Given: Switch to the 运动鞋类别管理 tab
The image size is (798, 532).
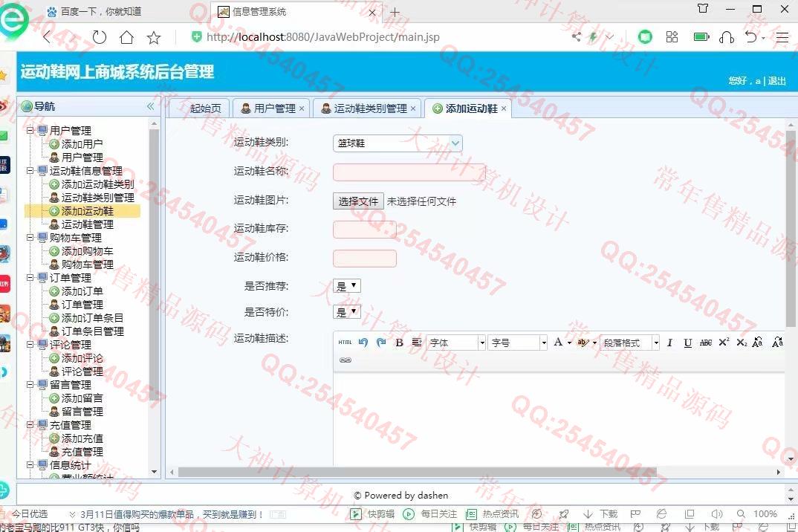Looking at the screenshot, I should coord(369,108).
